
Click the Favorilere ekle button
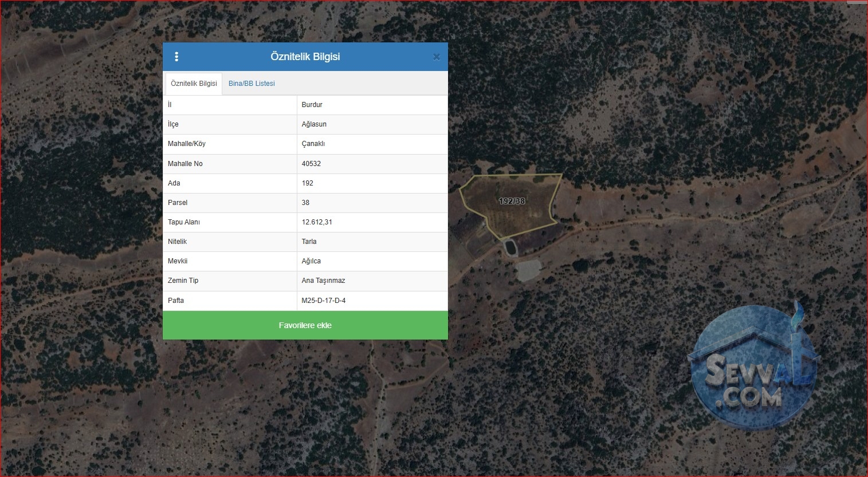click(x=305, y=325)
